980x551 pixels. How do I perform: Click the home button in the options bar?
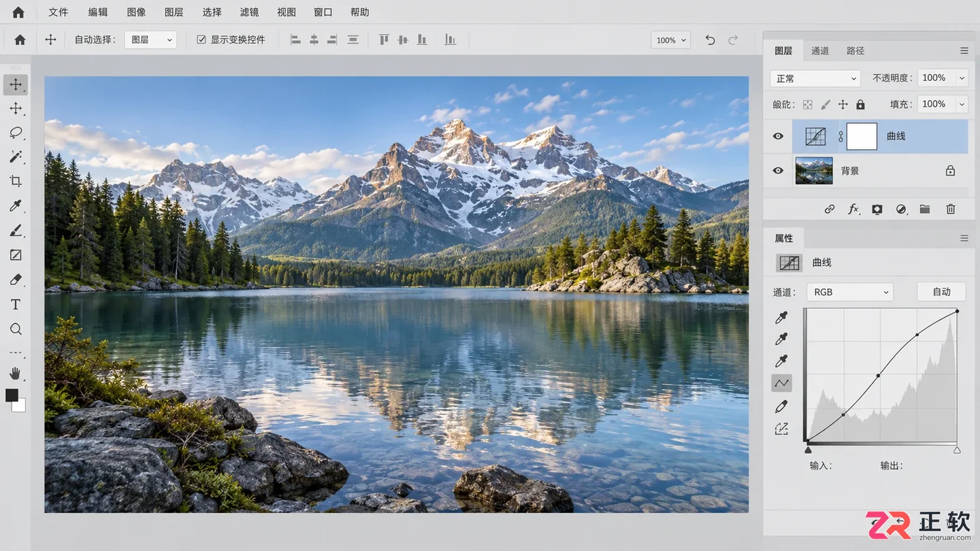(x=20, y=40)
